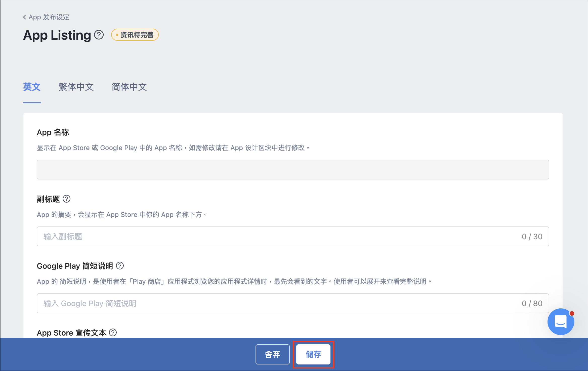Open help icon beside Google Play 简短说明
The height and width of the screenshot is (371, 588).
pyautogui.click(x=120, y=266)
